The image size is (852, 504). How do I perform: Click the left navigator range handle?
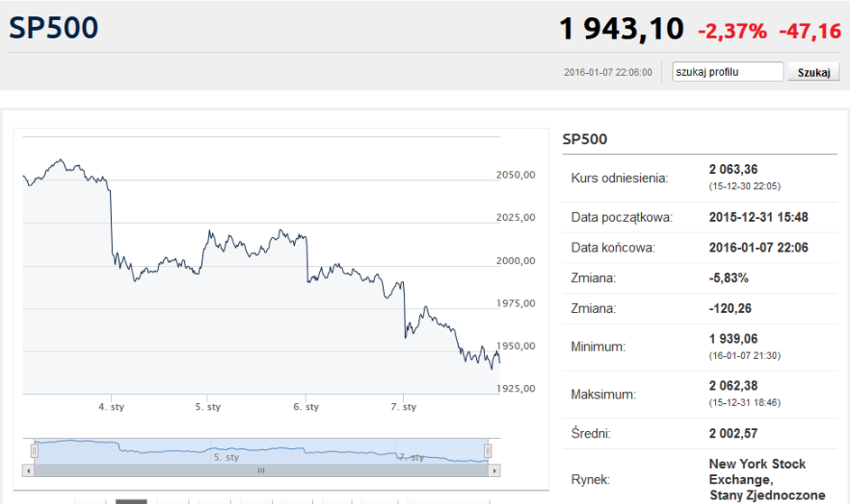tap(35, 450)
